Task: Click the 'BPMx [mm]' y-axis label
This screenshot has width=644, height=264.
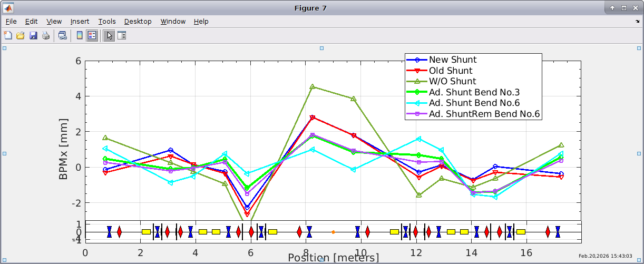Action: (64, 149)
